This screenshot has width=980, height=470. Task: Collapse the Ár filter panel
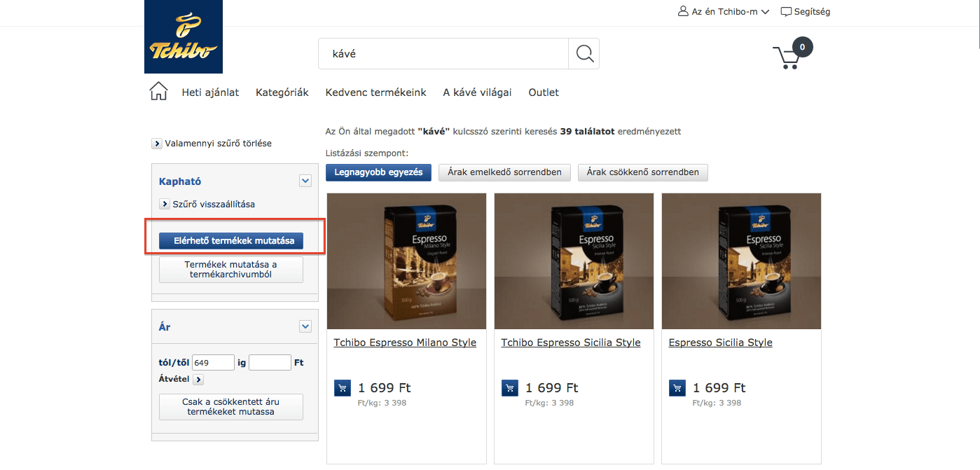[x=305, y=326]
